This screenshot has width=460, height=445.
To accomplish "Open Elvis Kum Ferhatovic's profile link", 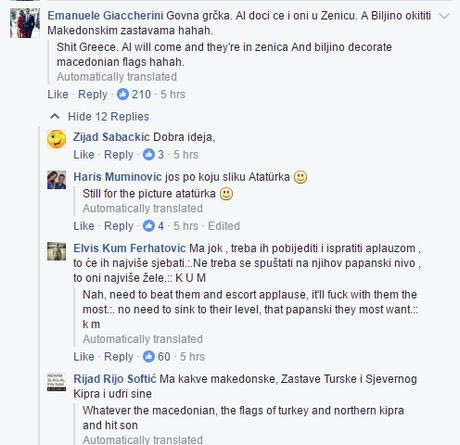I will [x=129, y=248].
